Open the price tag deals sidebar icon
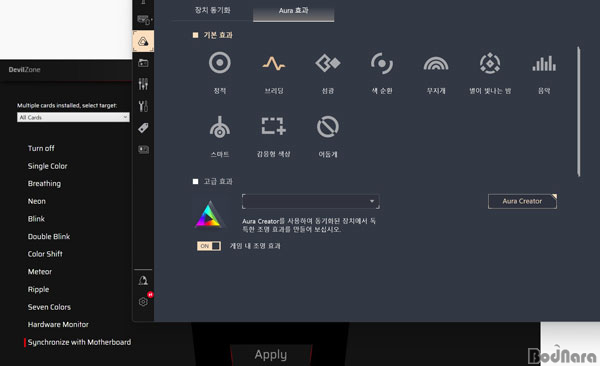This screenshot has width=600, height=366. coord(143,128)
